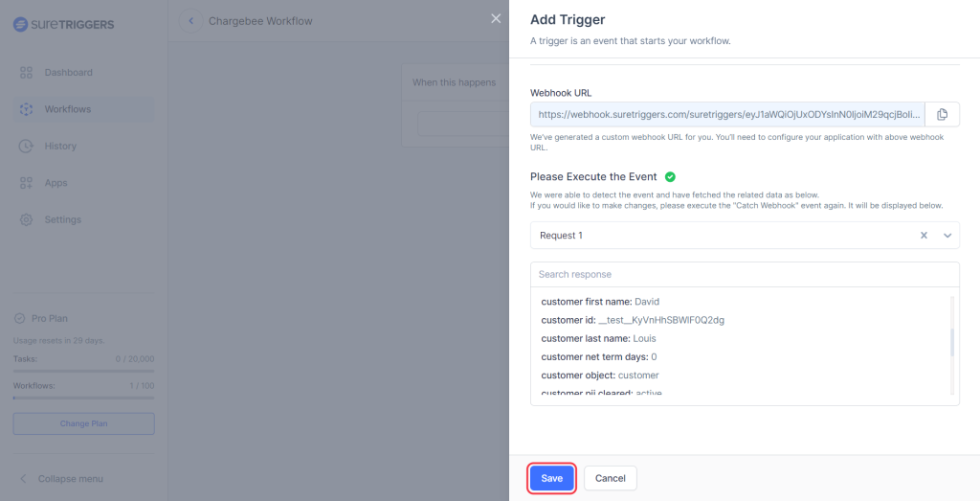This screenshot has width=980, height=501.
Task: Click the Search response field
Action: 745,275
